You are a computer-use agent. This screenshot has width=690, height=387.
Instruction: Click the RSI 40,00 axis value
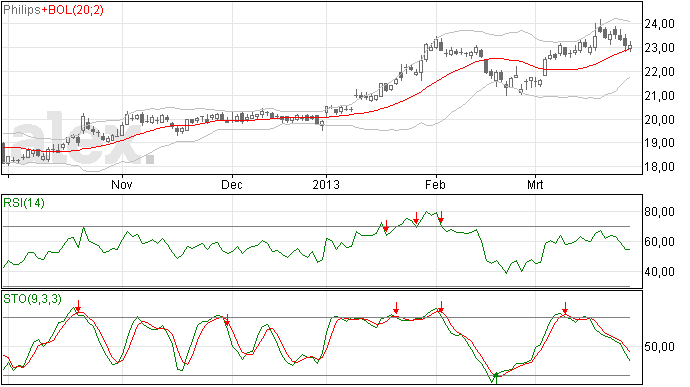pyautogui.click(x=659, y=272)
